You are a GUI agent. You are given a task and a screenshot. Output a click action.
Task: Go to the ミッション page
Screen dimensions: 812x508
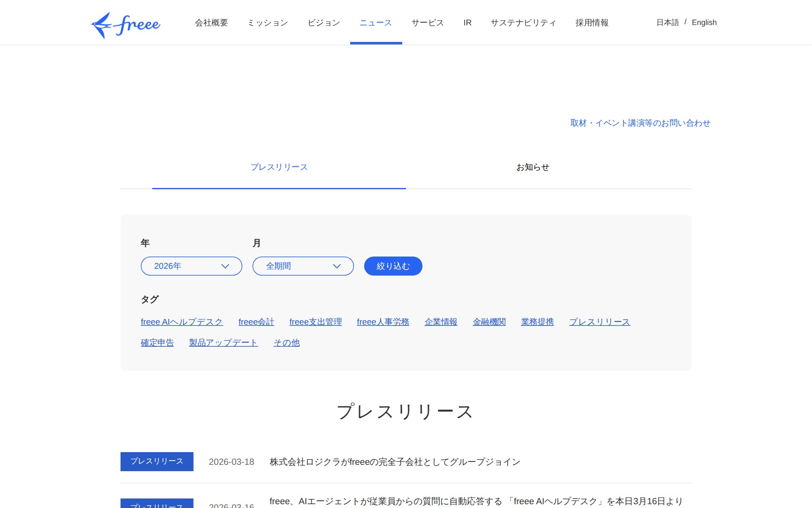click(x=268, y=23)
